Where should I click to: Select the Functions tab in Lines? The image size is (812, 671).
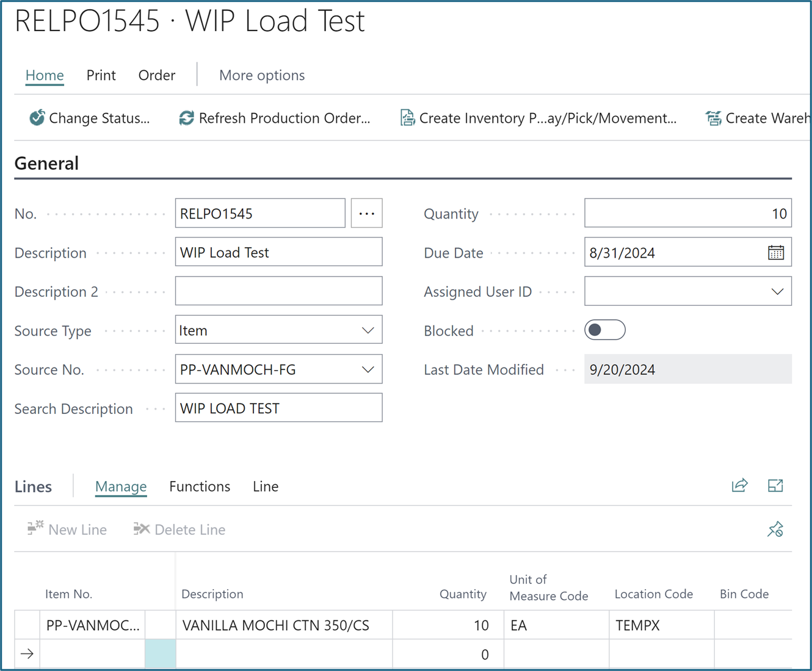[199, 486]
